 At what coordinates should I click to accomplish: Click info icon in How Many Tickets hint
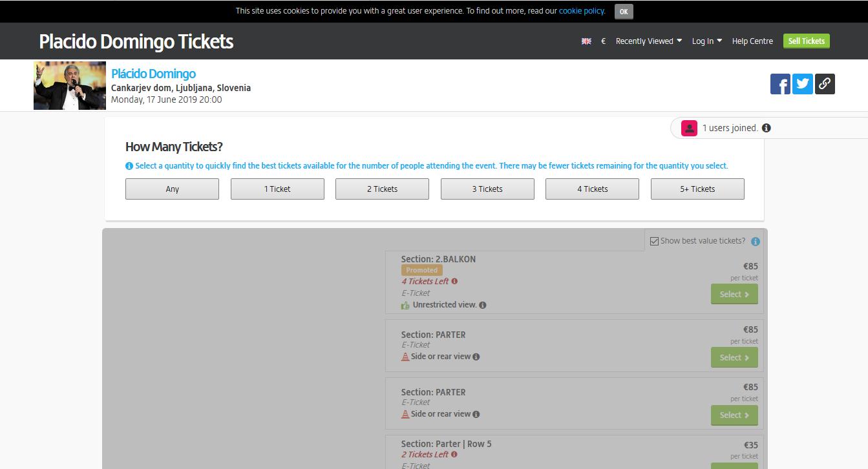[x=129, y=166]
